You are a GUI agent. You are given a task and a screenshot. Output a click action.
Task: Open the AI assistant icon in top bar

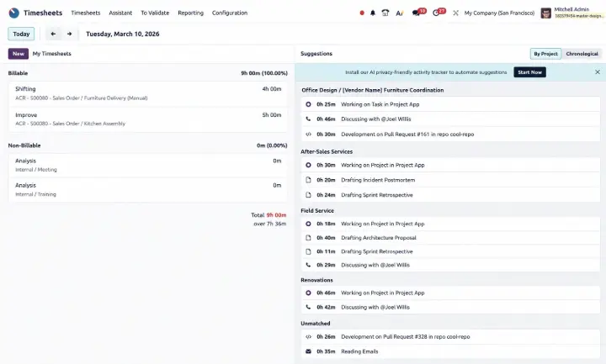[399, 13]
